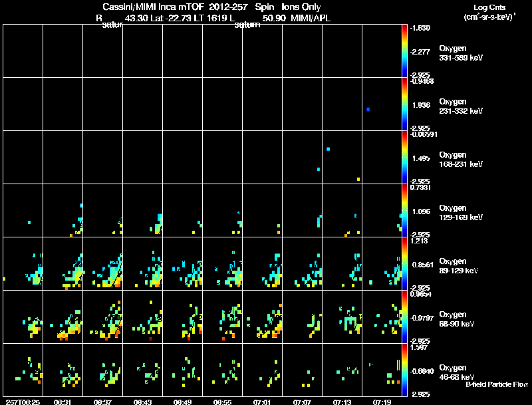Select the '06:43' time axis label
The width and height of the screenshot is (532, 405).
(x=142, y=402)
